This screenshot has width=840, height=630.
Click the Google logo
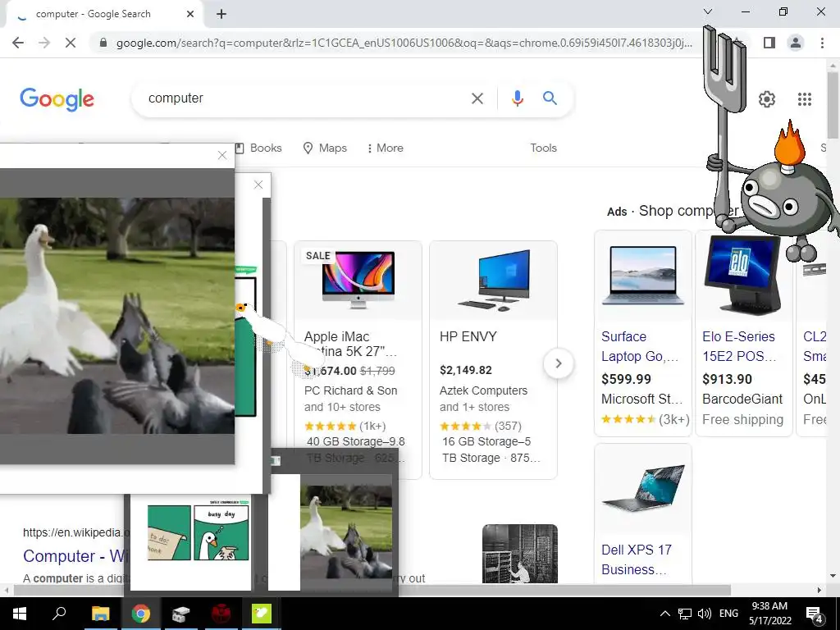tap(57, 99)
